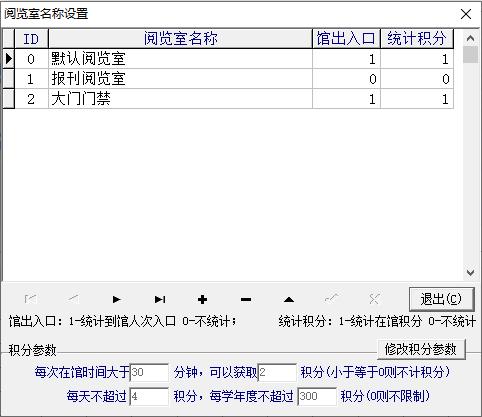Delete the record with minus icon

coord(246,299)
